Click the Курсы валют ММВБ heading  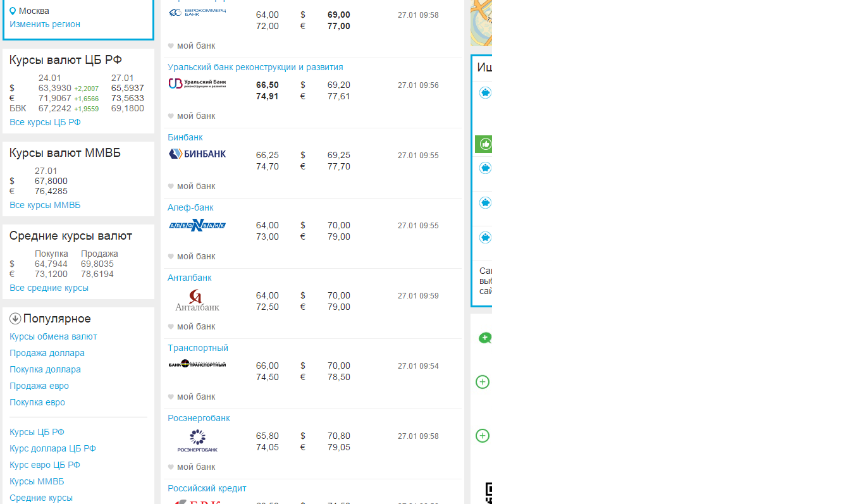tap(65, 153)
